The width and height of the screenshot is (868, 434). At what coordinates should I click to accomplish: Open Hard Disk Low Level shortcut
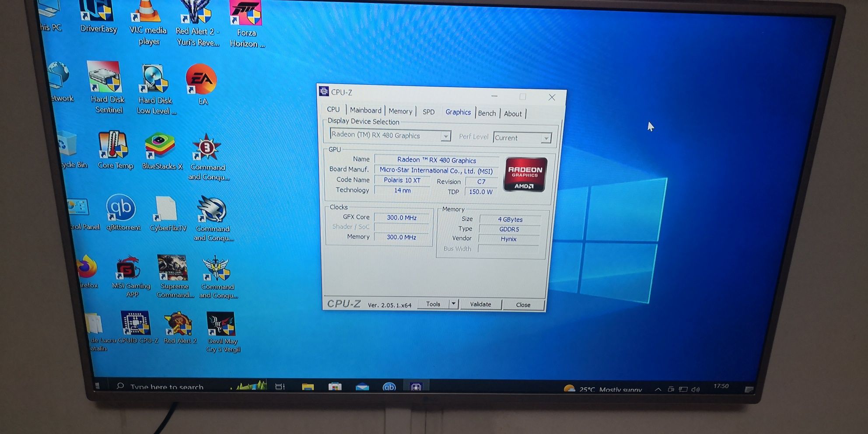point(155,89)
